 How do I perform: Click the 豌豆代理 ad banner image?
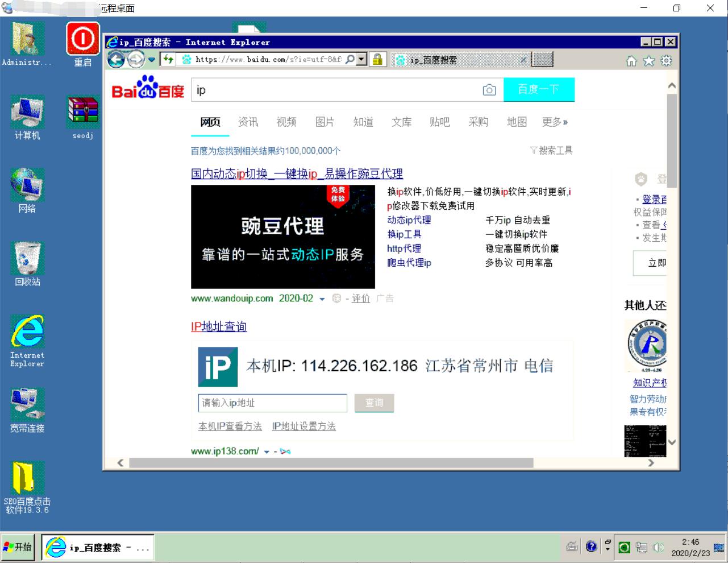[283, 237]
